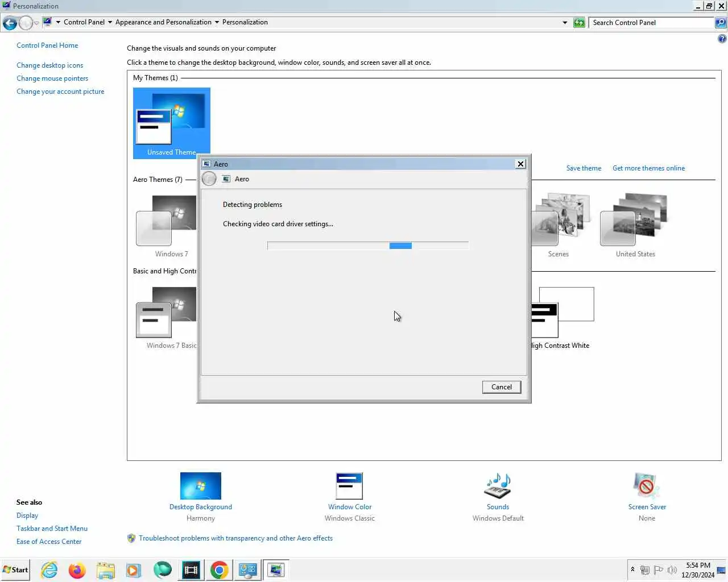Click the Aero dialog title bar icon
Screen dimensions: 728x582
[206, 164]
